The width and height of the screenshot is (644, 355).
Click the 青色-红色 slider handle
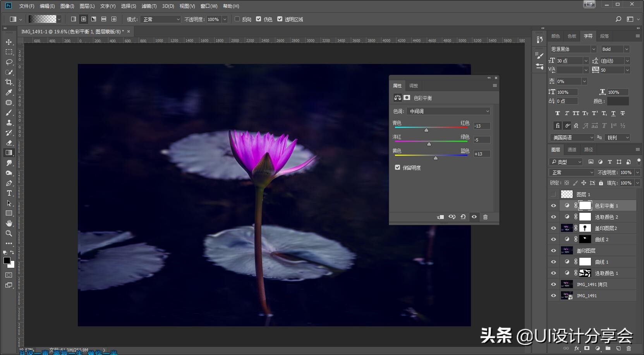coord(426,130)
